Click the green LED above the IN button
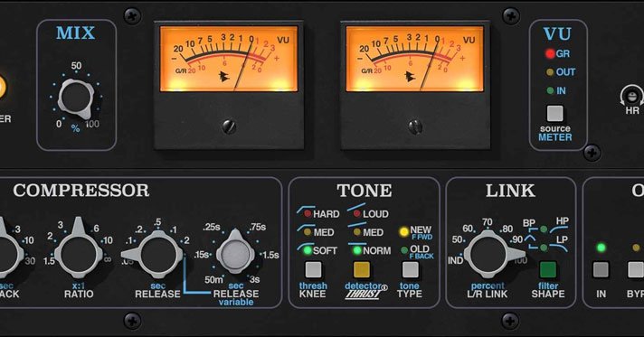The height and width of the screenshot is (337, 644). point(601,248)
